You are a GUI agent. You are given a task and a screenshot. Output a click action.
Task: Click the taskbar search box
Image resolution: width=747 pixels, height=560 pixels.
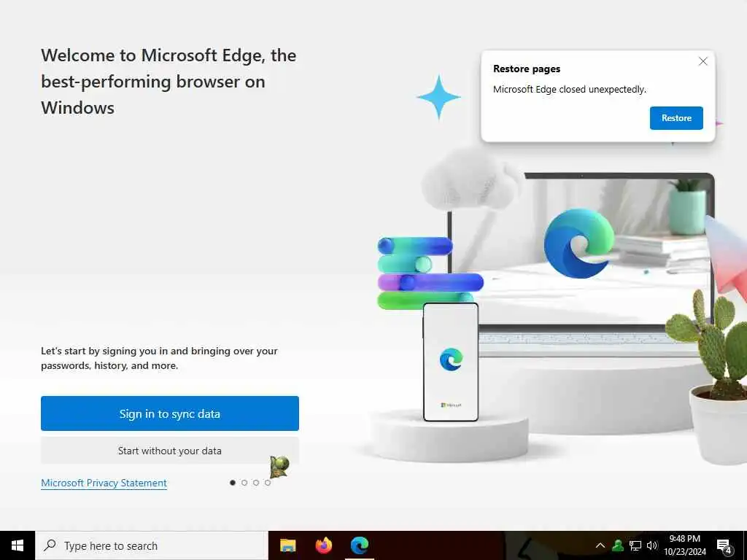152,545
